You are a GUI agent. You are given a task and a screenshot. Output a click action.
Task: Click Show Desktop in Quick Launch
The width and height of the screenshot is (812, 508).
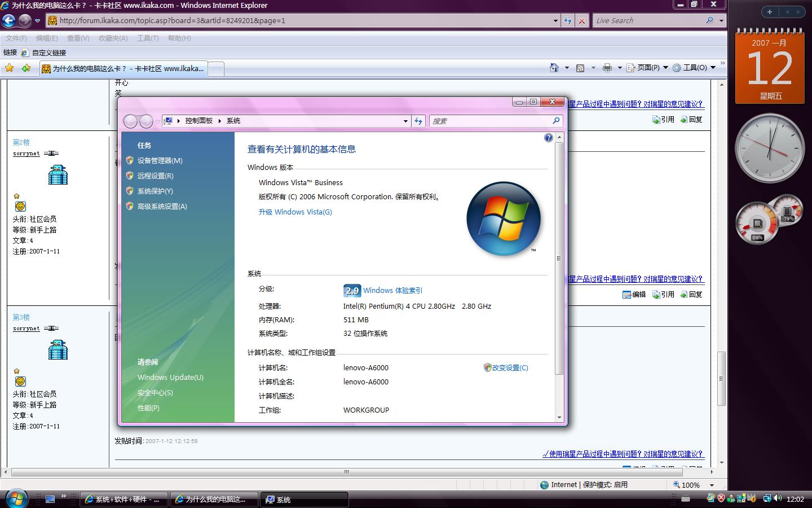tap(50, 499)
